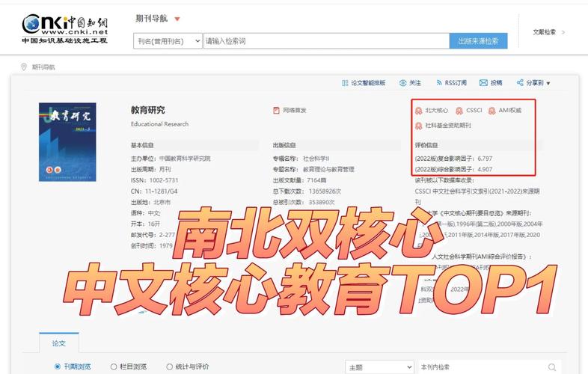Screen dimensions: 588x374
Task: Click the 论文智能排版 icon
Action: point(345,83)
